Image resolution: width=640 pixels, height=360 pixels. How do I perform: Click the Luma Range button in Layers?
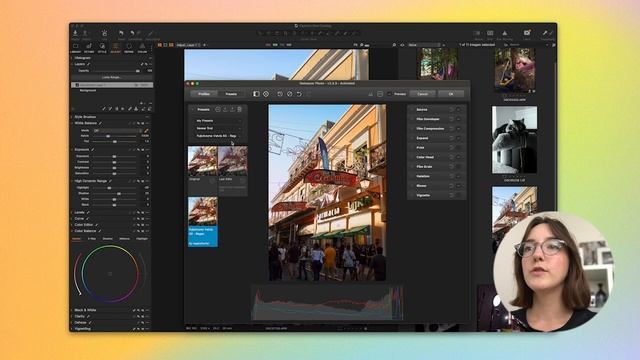click(x=111, y=77)
